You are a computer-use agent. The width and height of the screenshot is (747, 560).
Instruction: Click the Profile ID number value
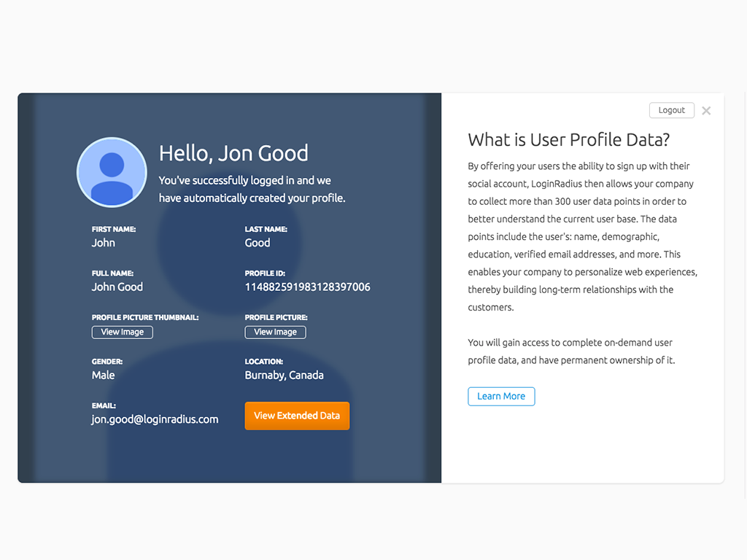(x=307, y=287)
